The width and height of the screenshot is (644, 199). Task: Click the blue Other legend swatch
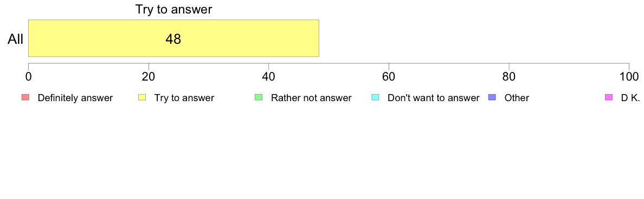pyautogui.click(x=492, y=97)
